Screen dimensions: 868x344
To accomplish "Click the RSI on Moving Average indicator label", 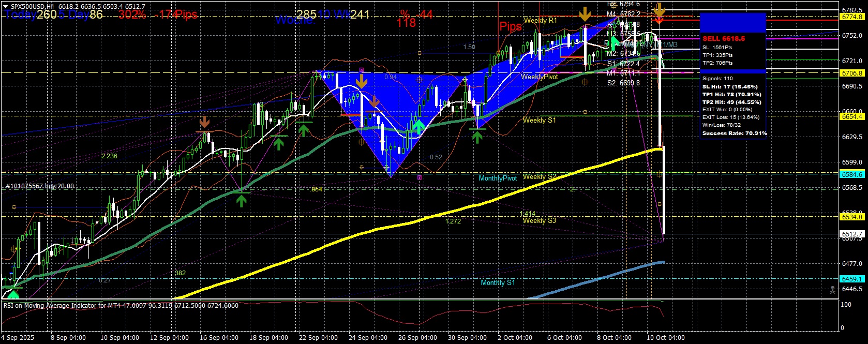I will [121, 306].
